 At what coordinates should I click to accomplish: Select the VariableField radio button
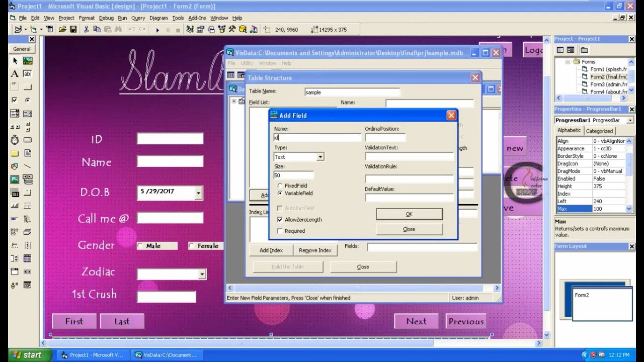coord(280,193)
